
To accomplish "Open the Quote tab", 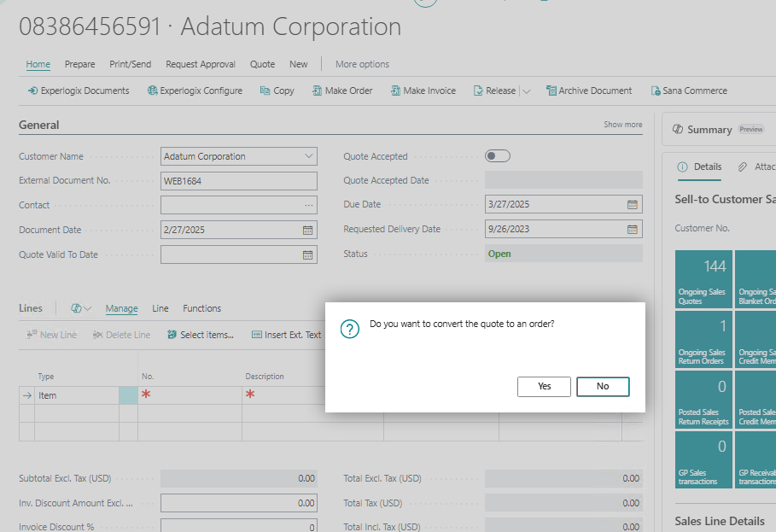I will click(262, 64).
